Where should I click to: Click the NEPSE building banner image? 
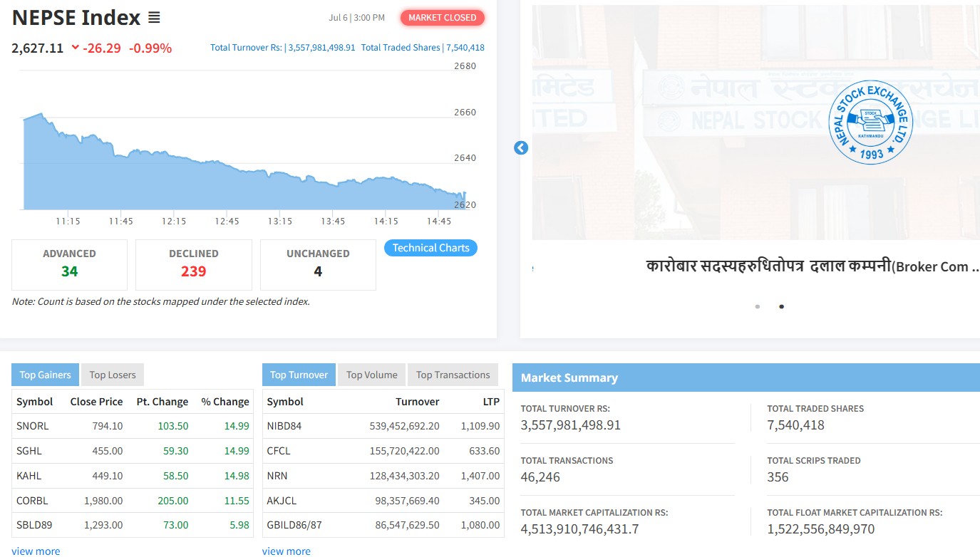pyautogui.click(x=756, y=123)
